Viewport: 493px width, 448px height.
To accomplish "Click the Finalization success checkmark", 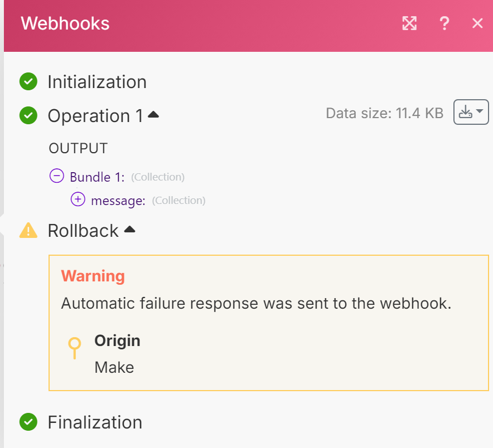I will point(28,422).
